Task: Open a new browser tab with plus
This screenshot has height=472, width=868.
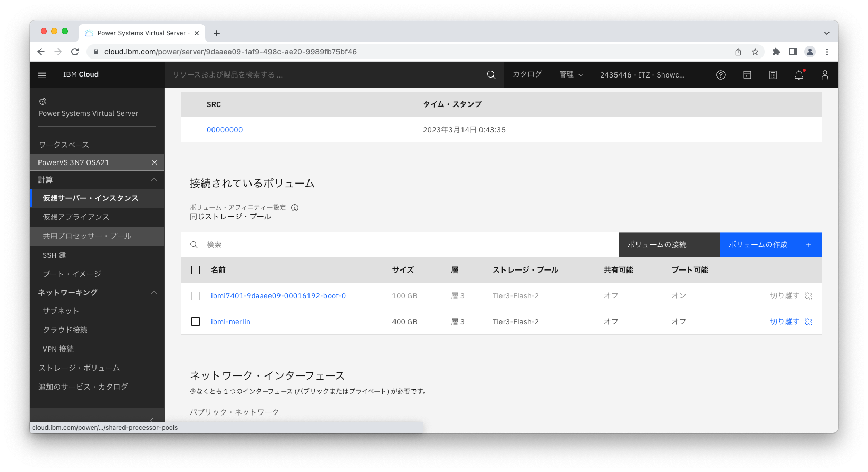Action: pyautogui.click(x=217, y=33)
